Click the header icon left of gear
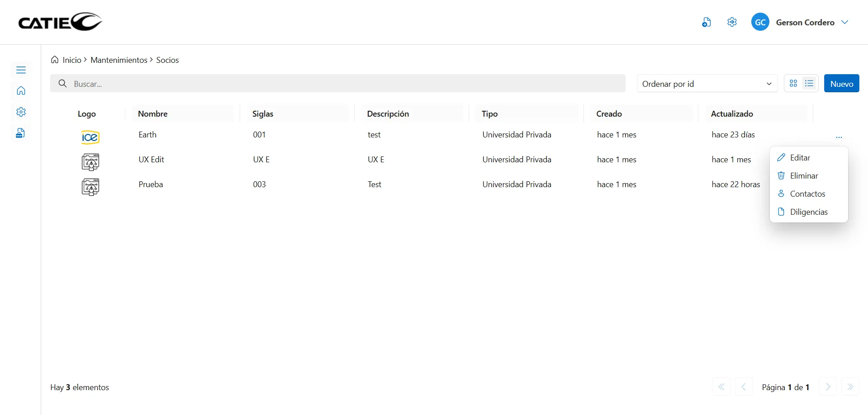This screenshot has width=868, height=415. click(x=706, y=22)
